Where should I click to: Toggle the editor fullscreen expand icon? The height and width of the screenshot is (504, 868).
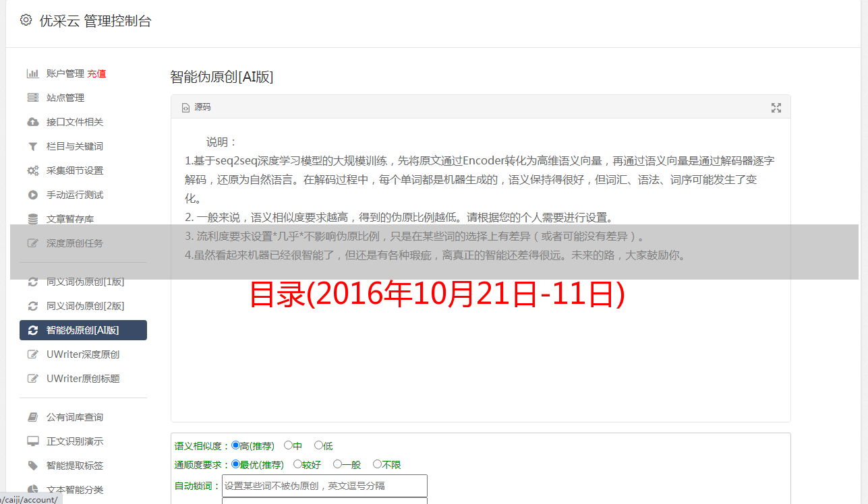pyautogui.click(x=776, y=108)
